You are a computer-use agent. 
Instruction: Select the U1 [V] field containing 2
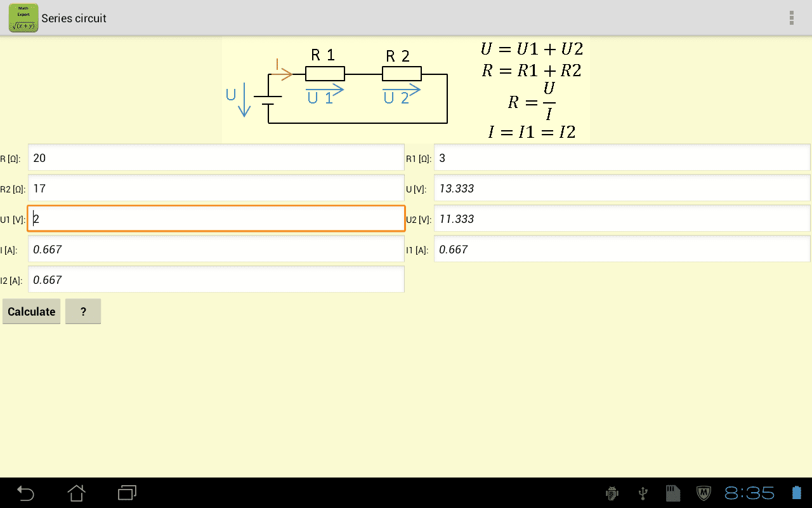tap(216, 218)
